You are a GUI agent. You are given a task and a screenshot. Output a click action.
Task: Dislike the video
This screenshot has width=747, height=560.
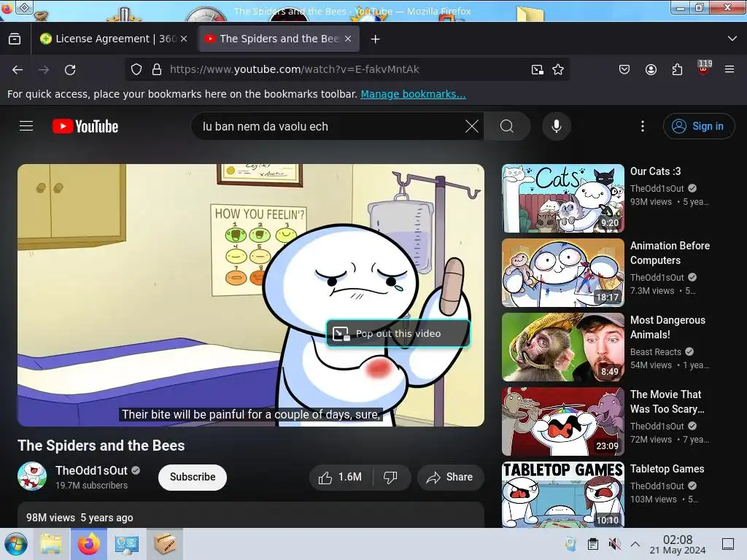[x=391, y=477]
